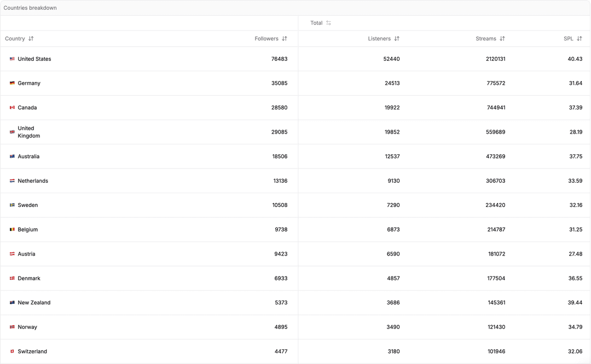The height and width of the screenshot is (364, 591).
Task: Toggle the swap icon next to Total
Action: 328,23
